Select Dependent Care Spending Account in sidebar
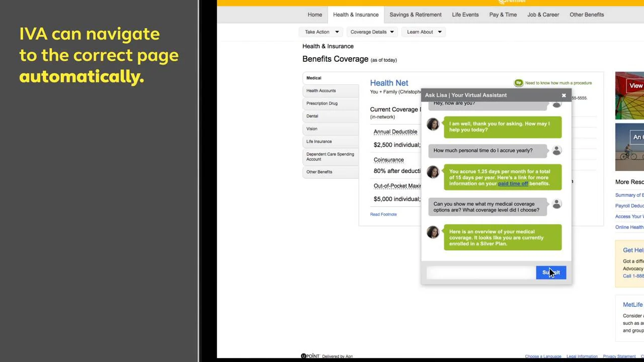Screen dimensions: 644x362 (x=331, y=156)
